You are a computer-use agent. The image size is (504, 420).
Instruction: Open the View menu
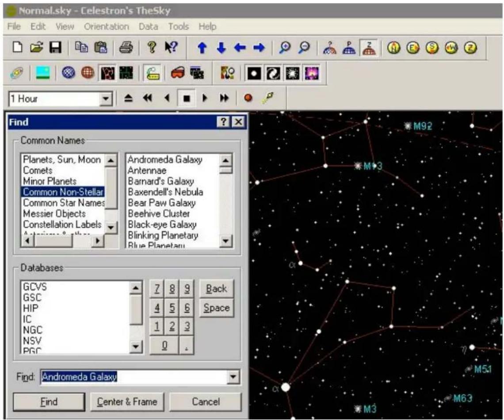[65, 26]
